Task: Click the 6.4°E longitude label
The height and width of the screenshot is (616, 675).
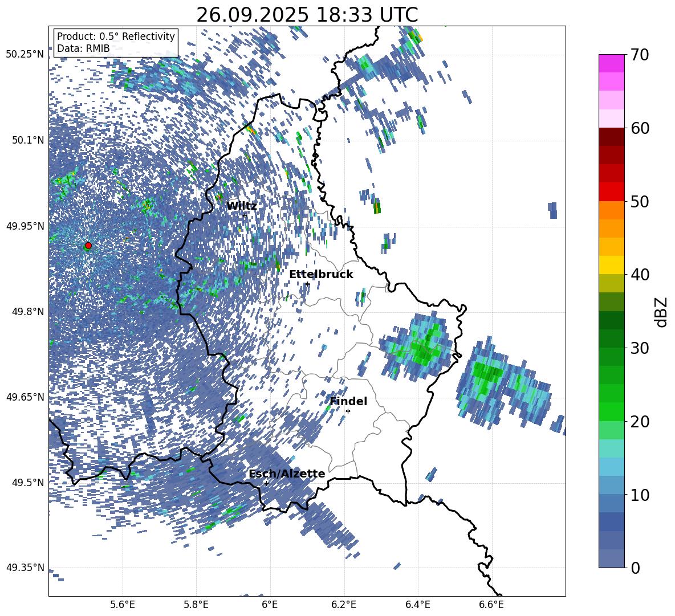Action: 417,605
